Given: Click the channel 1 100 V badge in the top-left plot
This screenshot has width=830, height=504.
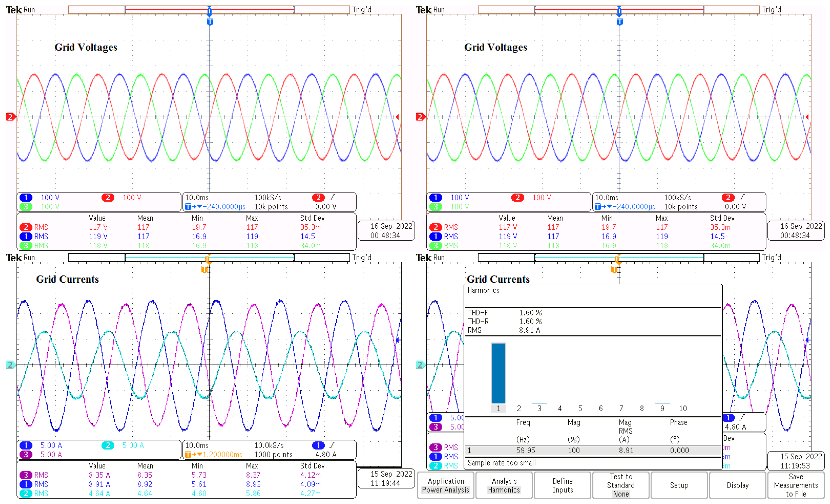Looking at the screenshot, I should (26, 198).
